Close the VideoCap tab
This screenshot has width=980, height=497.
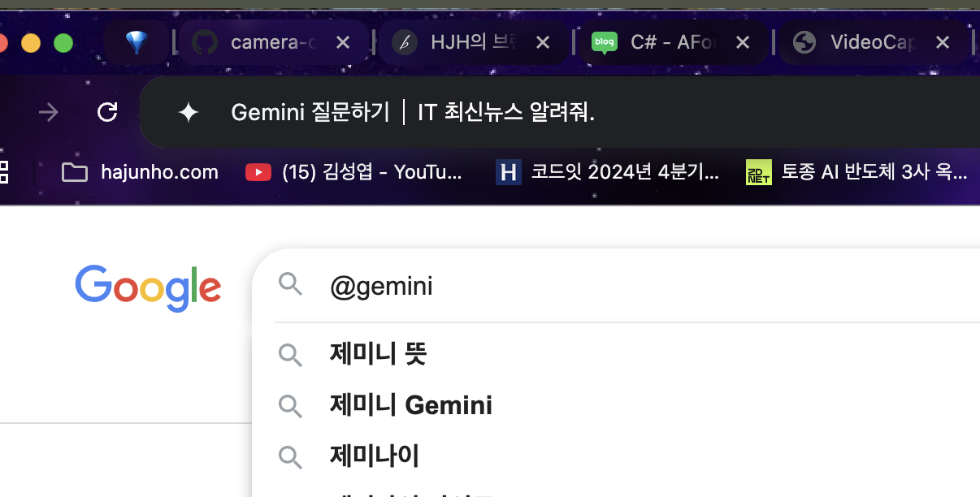(x=943, y=42)
